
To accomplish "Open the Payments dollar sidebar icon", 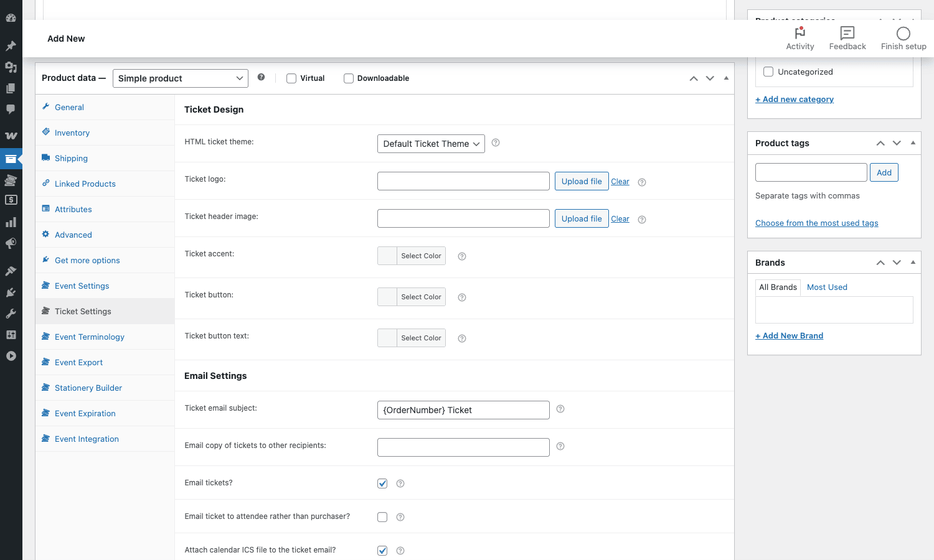I will 11,200.
